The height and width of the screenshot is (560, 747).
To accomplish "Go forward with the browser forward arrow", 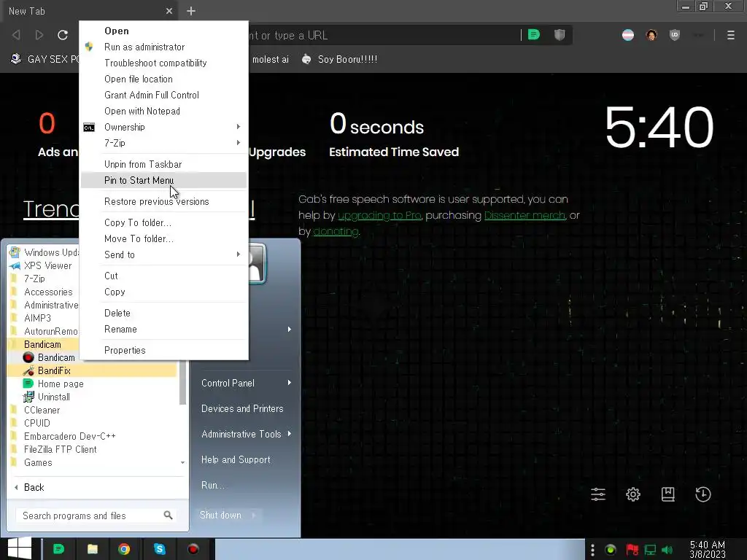I will (x=39, y=35).
